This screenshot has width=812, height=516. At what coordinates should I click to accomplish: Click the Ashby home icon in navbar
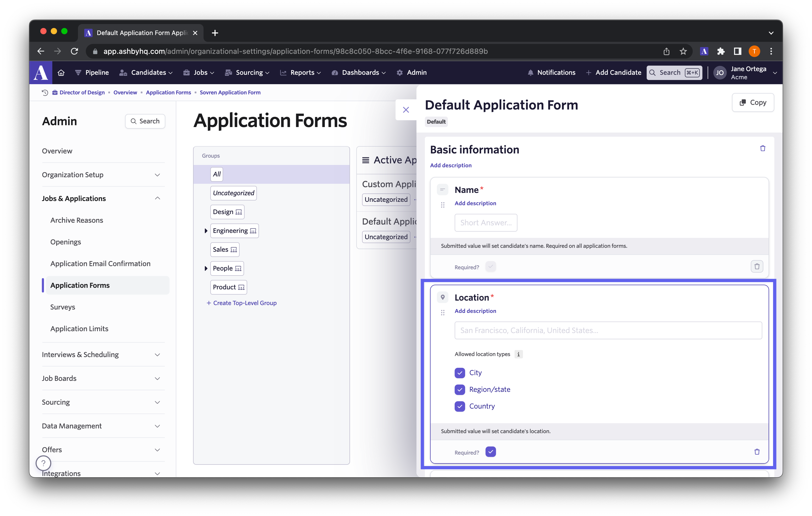coord(61,72)
